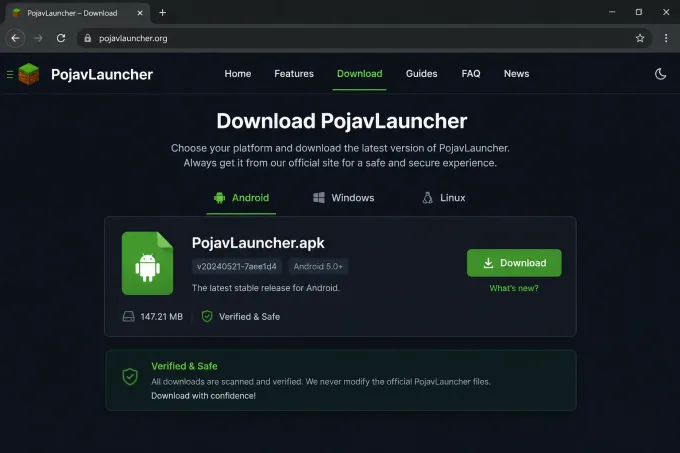Click the green Download button
The image size is (680, 453).
[514, 263]
